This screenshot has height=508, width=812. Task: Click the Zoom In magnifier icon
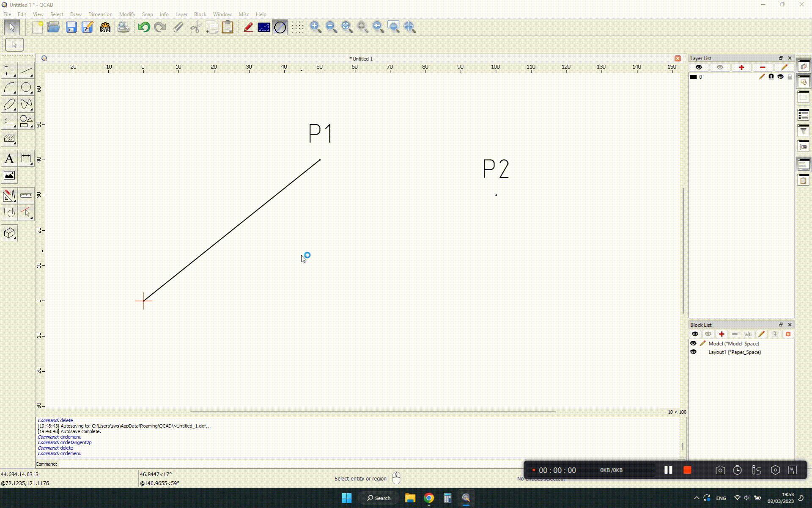coord(315,28)
